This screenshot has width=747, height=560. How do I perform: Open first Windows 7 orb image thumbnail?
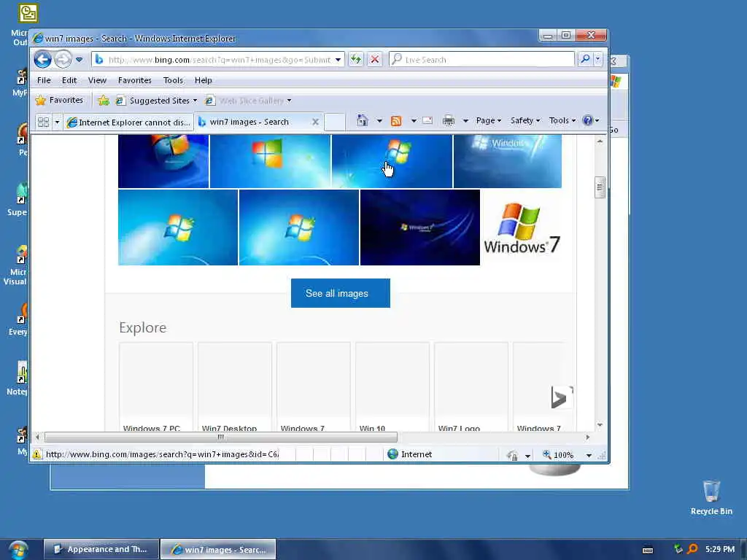(x=163, y=161)
